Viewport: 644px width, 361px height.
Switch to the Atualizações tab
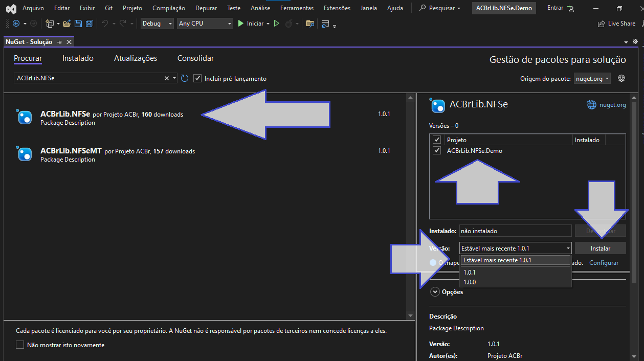coord(136,58)
